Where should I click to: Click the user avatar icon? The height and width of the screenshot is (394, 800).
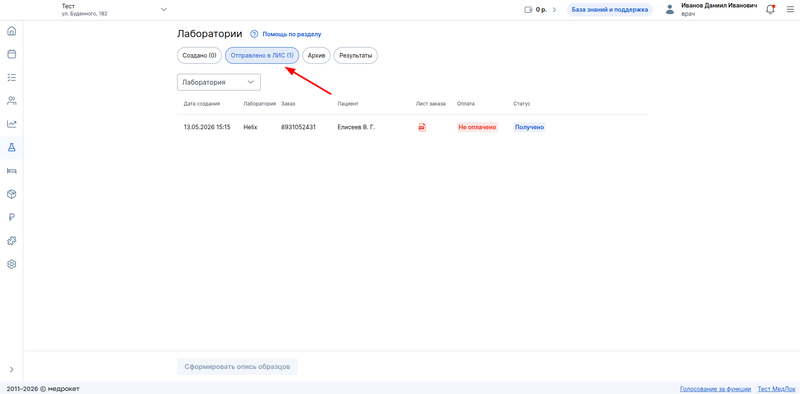[x=670, y=9]
